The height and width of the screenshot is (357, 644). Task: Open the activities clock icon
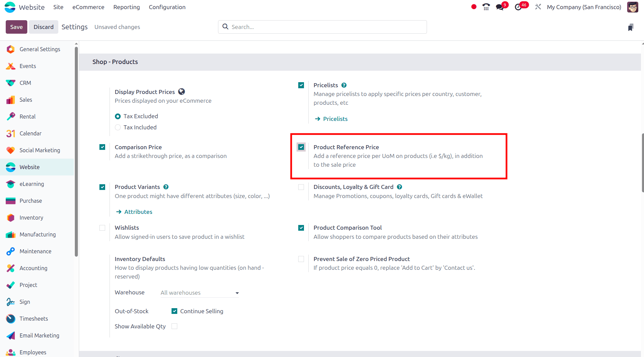(x=518, y=7)
